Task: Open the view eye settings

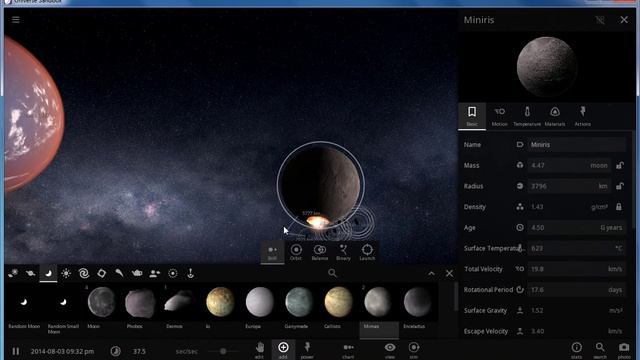Action: point(390,350)
